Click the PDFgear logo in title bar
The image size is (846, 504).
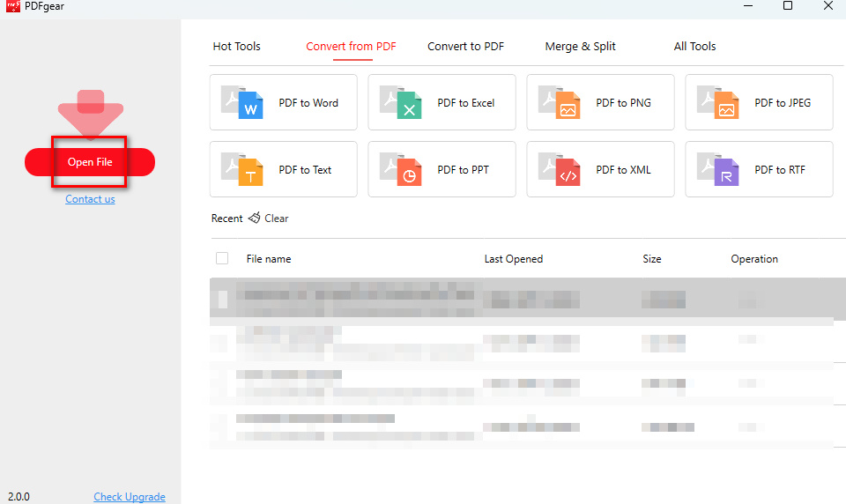pyautogui.click(x=13, y=6)
